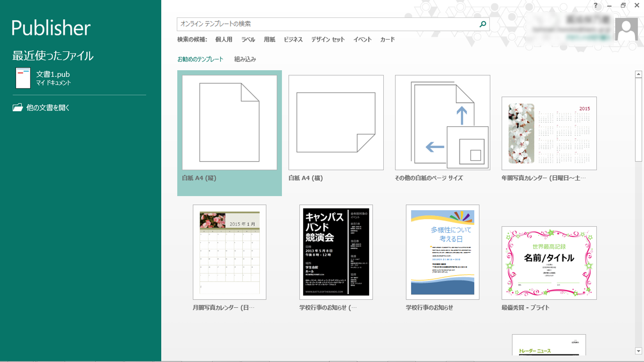
Task: Switch to the 組み込み tab
Action: pyautogui.click(x=245, y=59)
